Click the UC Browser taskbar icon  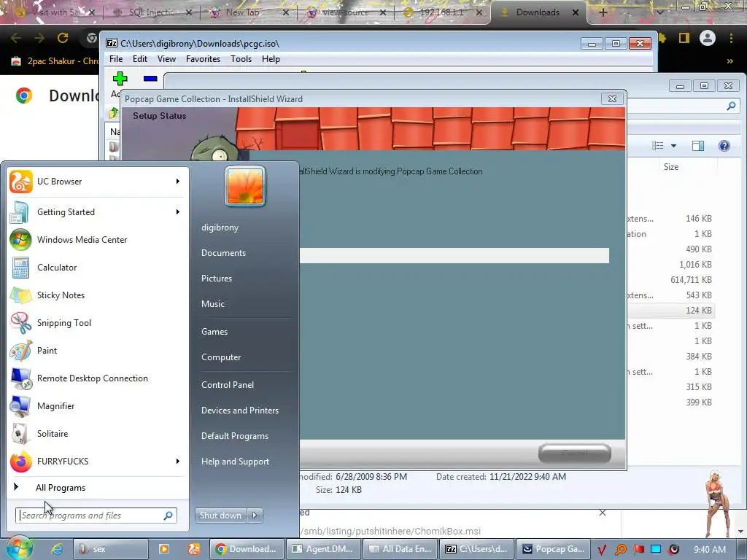(194, 549)
